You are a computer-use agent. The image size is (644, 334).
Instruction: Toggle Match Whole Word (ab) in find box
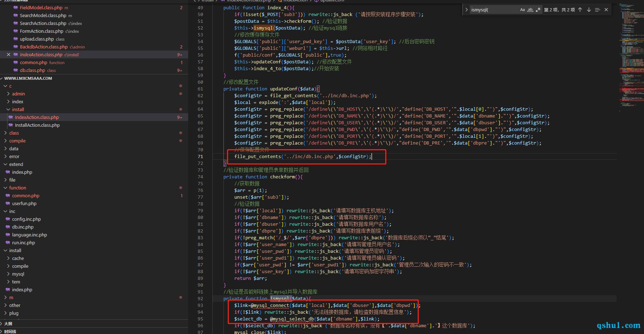pos(530,10)
